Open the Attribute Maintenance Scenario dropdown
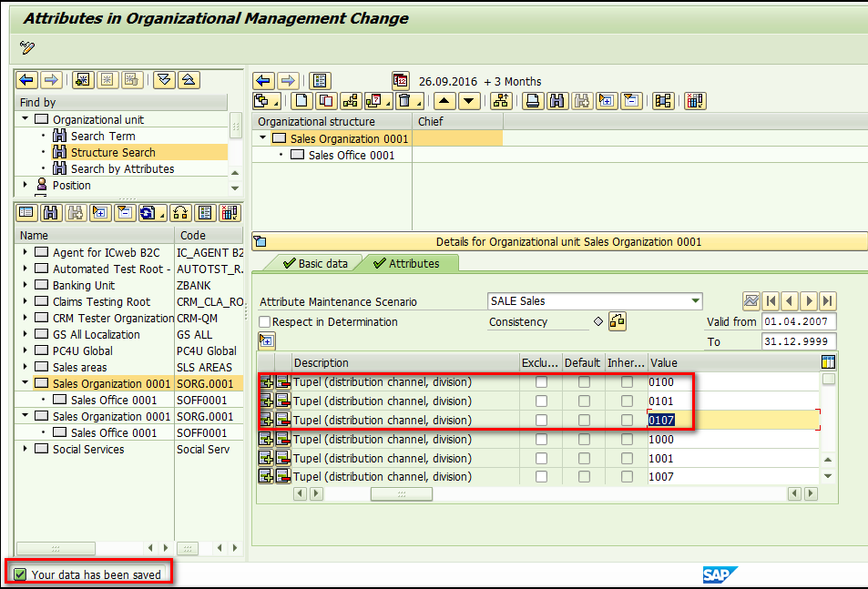The width and height of the screenshot is (868, 589). pyautogui.click(x=696, y=301)
